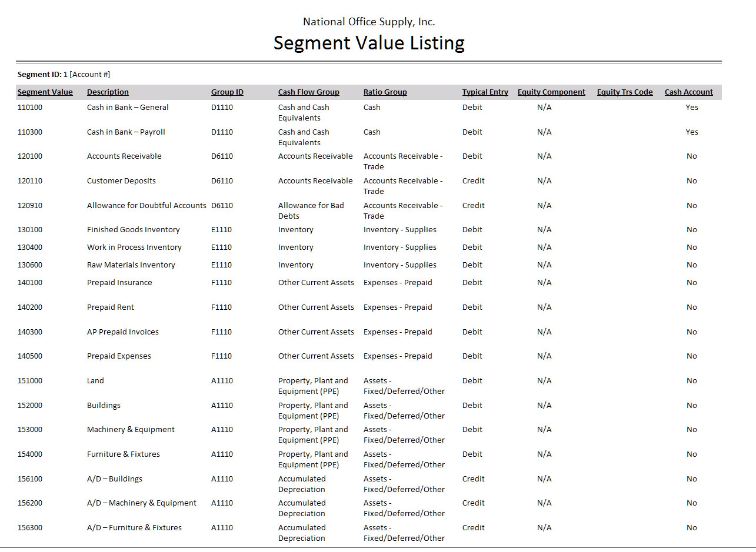The height and width of the screenshot is (552, 756).
Task: Select the Ratio Group column header
Action: pyautogui.click(x=385, y=92)
